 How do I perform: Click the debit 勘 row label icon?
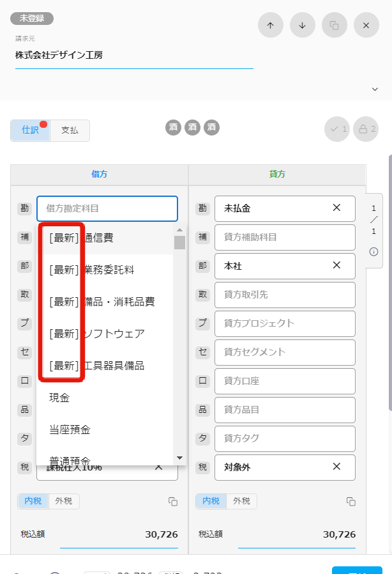click(x=24, y=208)
